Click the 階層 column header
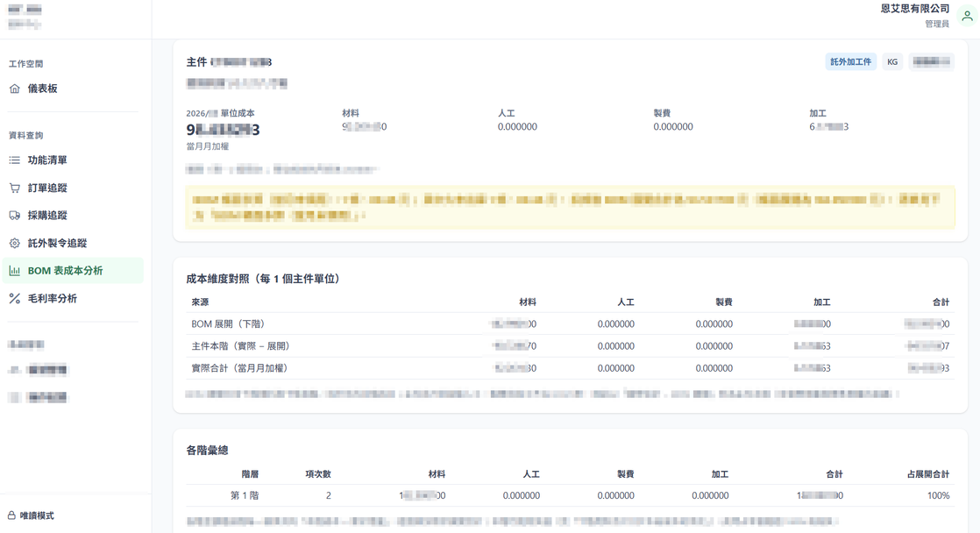Screen dimensions: 980x533 250,474
